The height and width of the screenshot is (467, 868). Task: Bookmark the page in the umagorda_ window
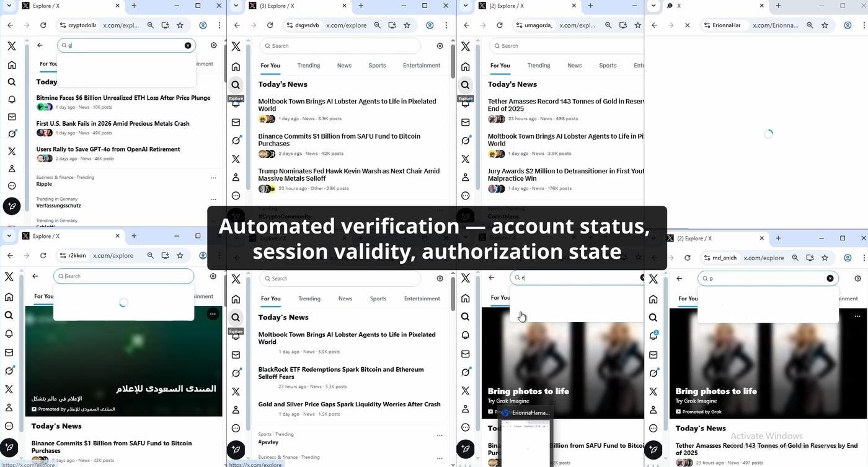[638, 25]
